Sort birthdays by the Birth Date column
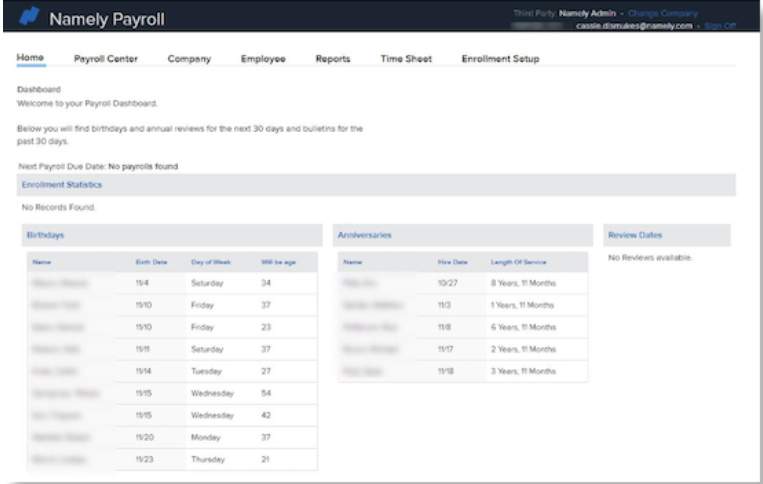763x484 pixels. coord(151,262)
